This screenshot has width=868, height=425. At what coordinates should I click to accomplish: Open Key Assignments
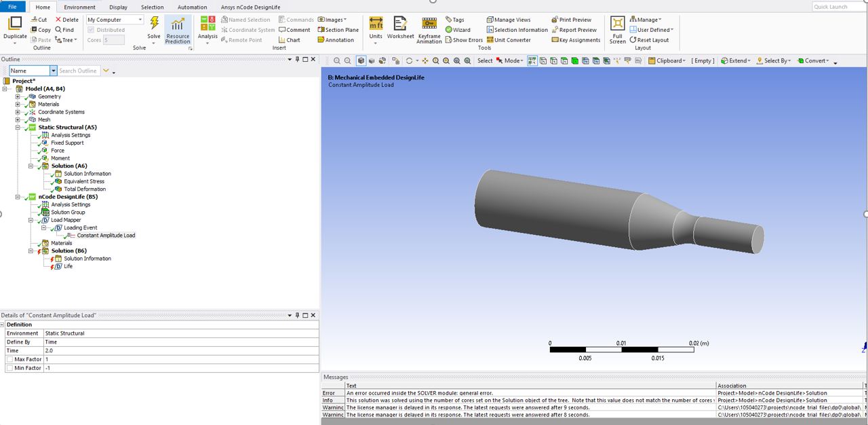click(x=576, y=40)
